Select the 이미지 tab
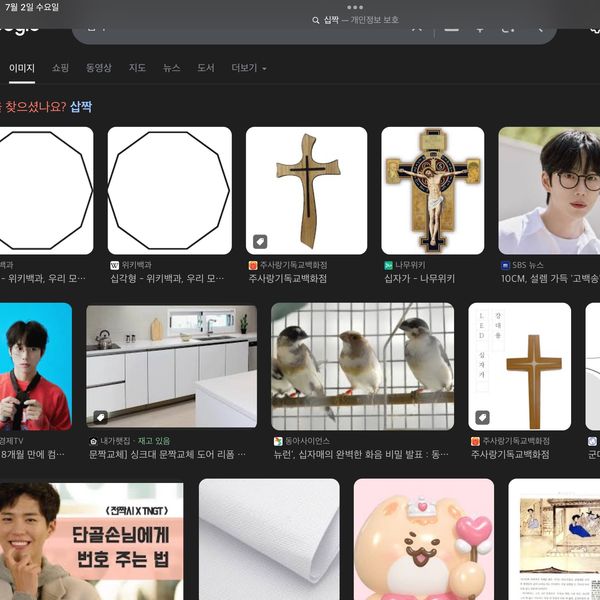Screen dimensions: 600x600 pyautogui.click(x=22, y=68)
